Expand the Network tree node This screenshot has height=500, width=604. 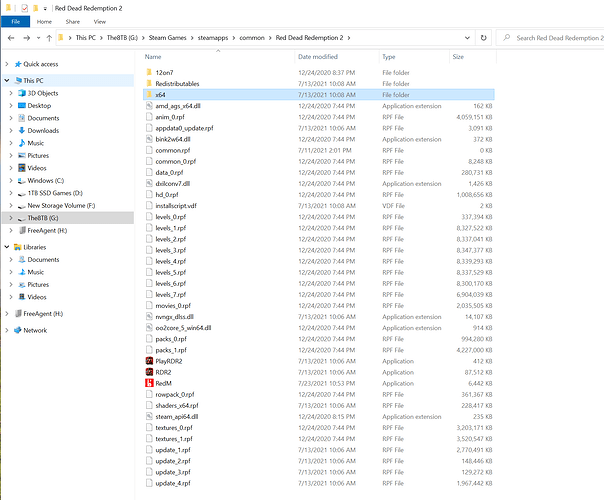point(7,330)
